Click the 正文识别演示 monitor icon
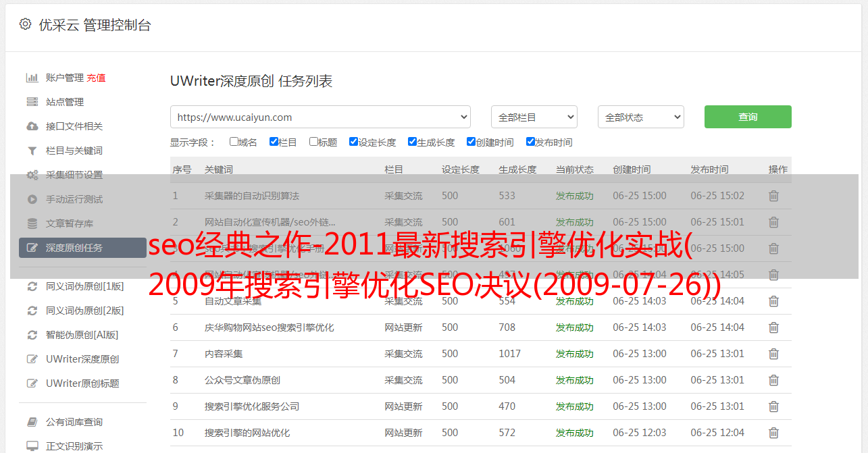 [x=32, y=446]
